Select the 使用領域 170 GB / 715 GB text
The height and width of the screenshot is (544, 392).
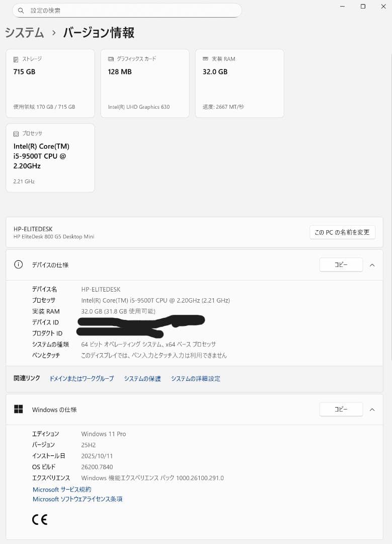pos(44,107)
